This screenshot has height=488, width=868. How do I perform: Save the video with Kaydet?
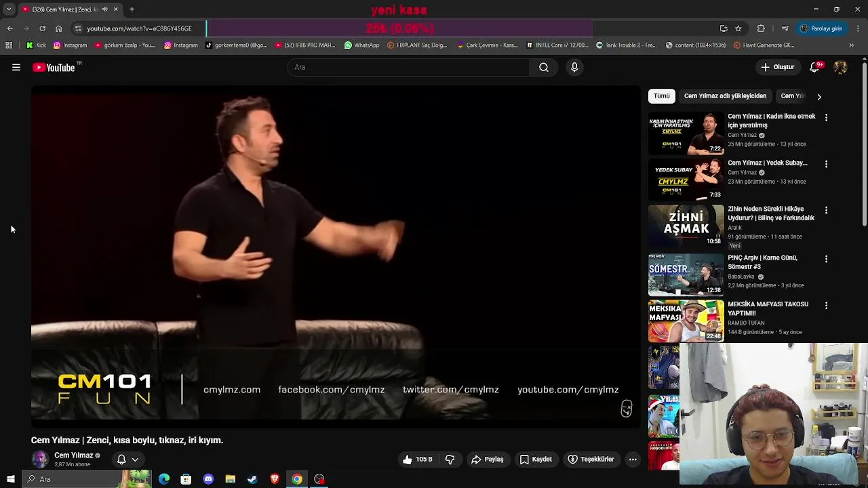pyautogui.click(x=536, y=460)
